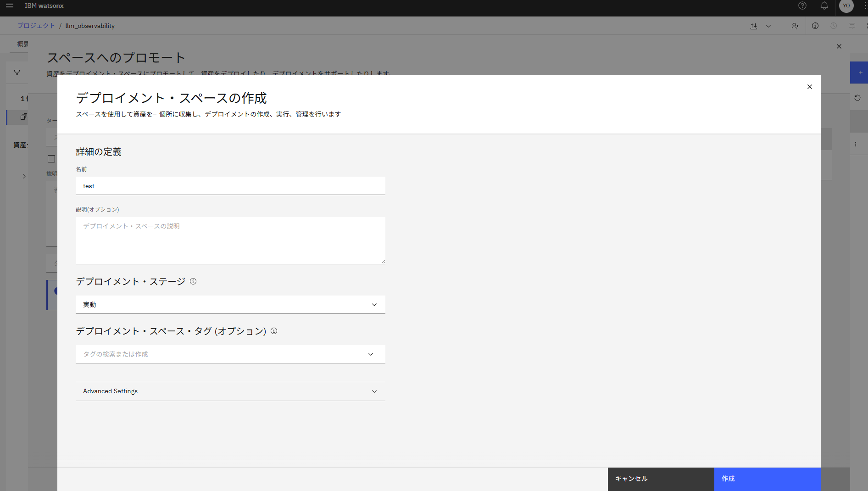This screenshot has height=491, width=868.
Task: Open the project info icon
Action: 815,26
